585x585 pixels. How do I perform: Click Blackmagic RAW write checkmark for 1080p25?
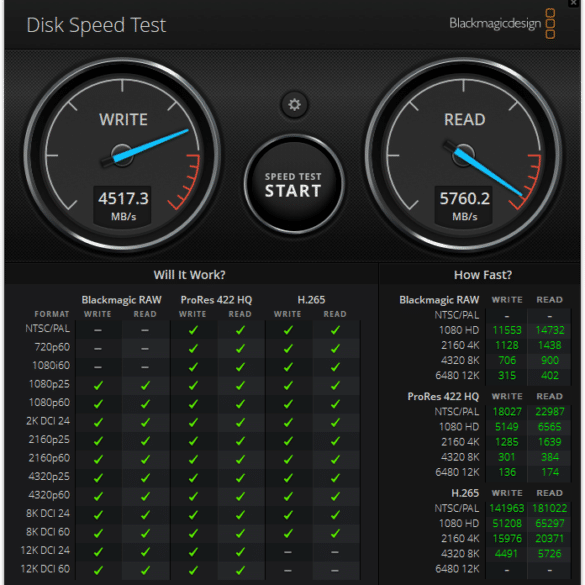(x=98, y=385)
